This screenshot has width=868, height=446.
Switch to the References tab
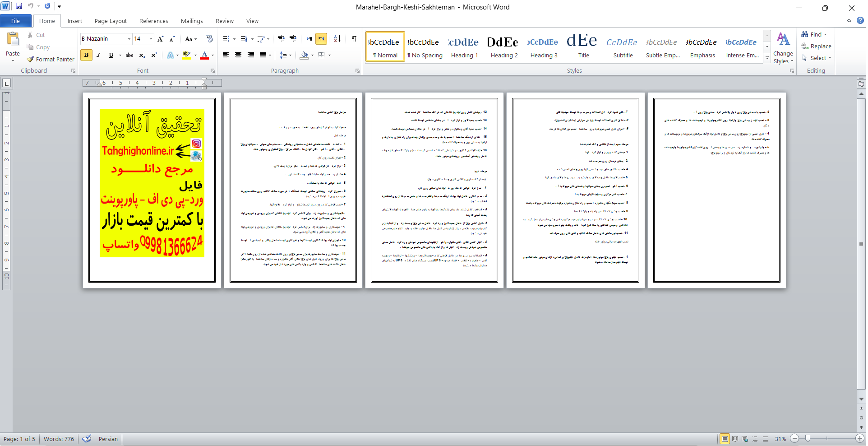click(153, 21)
